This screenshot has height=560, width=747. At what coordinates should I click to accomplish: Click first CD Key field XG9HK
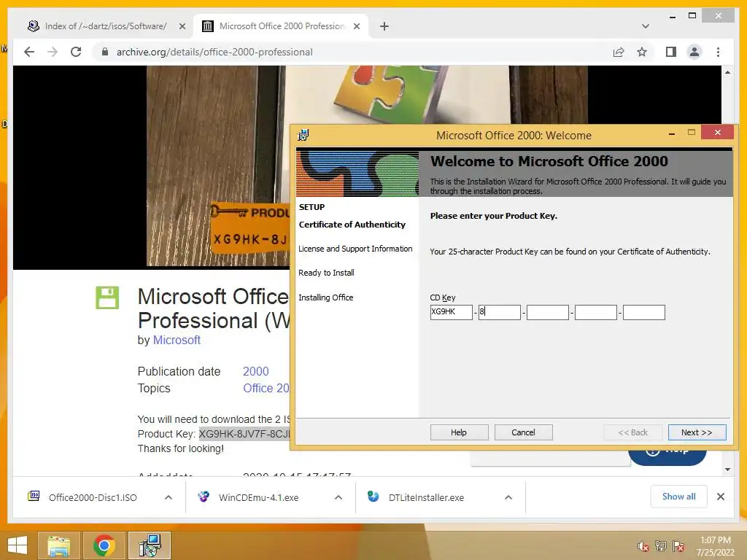tap(451, 312)
